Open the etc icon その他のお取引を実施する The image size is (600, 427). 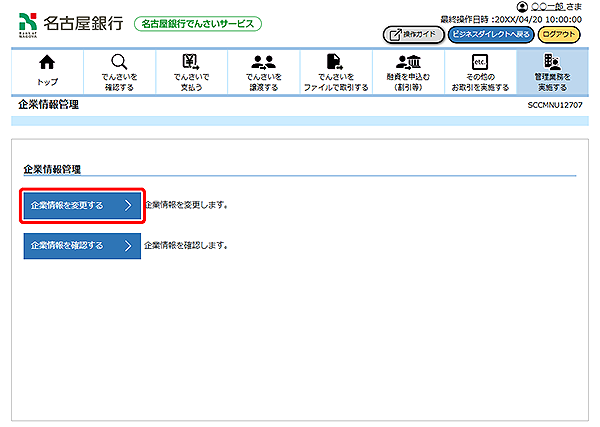(479, 63)
